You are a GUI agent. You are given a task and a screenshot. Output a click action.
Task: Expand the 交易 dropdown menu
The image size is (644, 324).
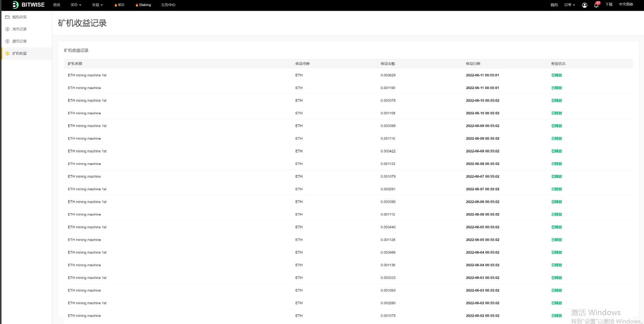pos(97,5)
